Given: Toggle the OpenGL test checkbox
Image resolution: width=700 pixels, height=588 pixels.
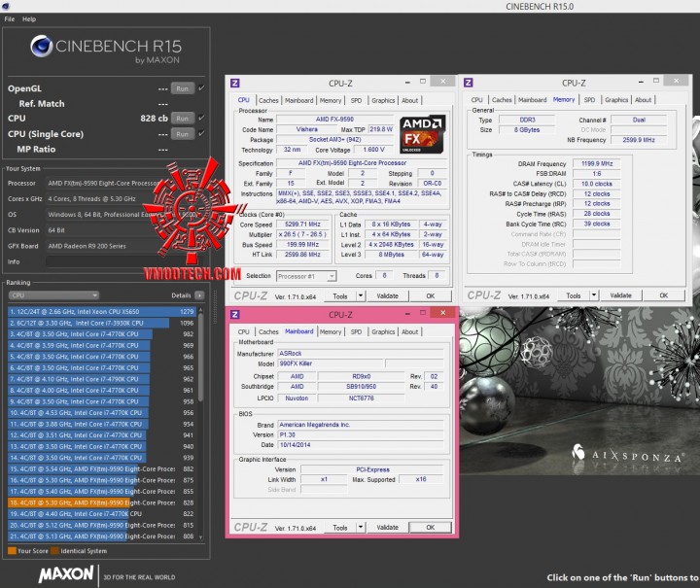Looking at the screenshot, I should (x=201, y=87).
